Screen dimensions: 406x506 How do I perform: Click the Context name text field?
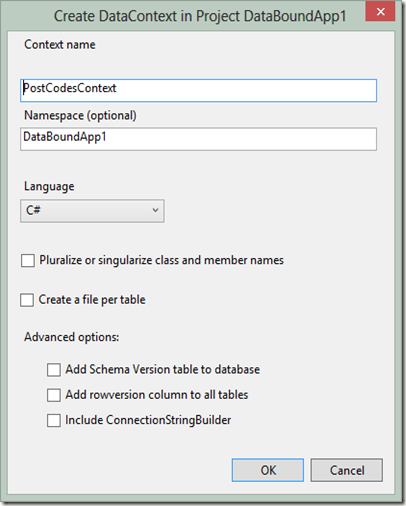coord(199,90)
